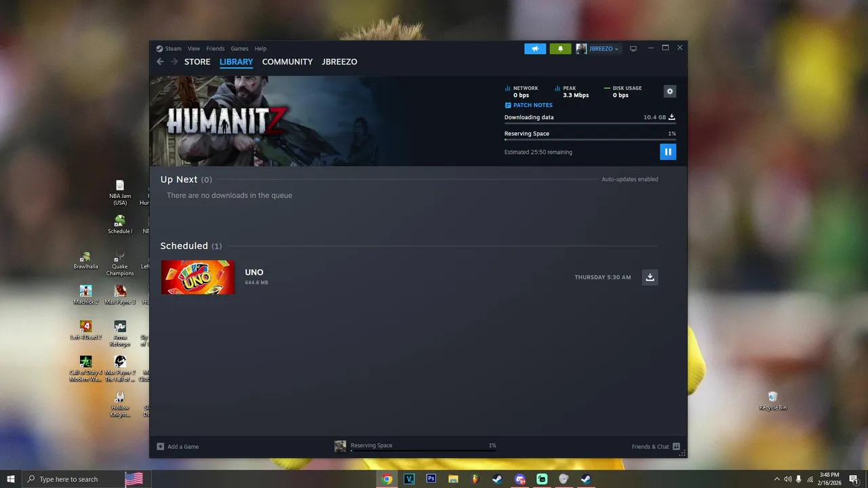Open the Help menu
The height and width of the screenshot is (488, 868).
pyautogui.click(x=260, y=49)
